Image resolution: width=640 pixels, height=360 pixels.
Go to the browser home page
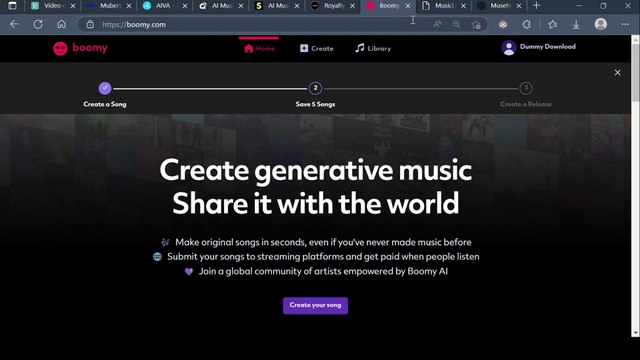click(62, 24)
